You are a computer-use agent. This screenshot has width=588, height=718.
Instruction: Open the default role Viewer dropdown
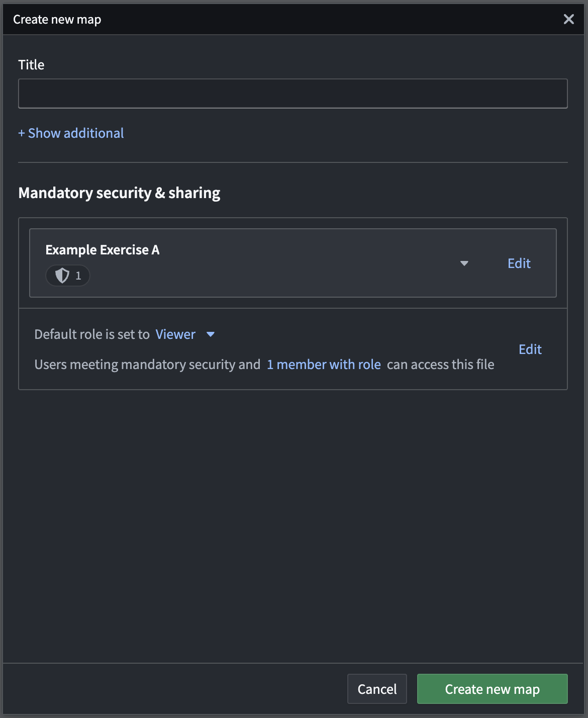point(211,334)
